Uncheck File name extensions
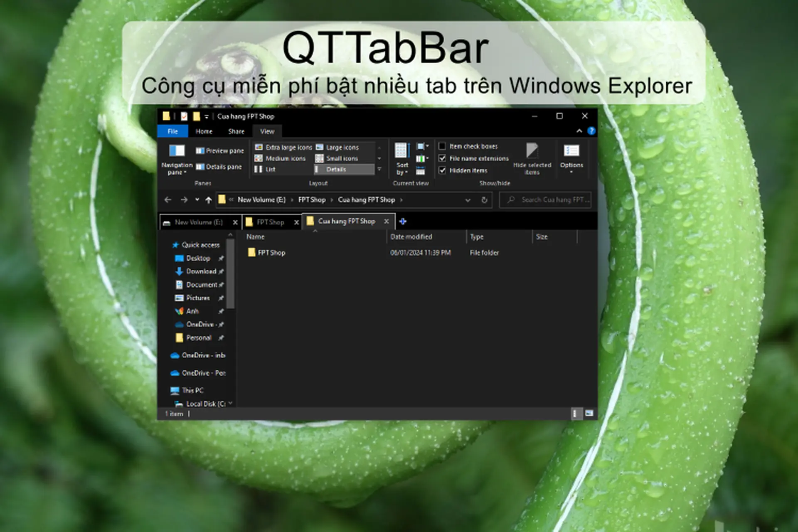The width and height of the screenshot is (798, 532). 443,158
